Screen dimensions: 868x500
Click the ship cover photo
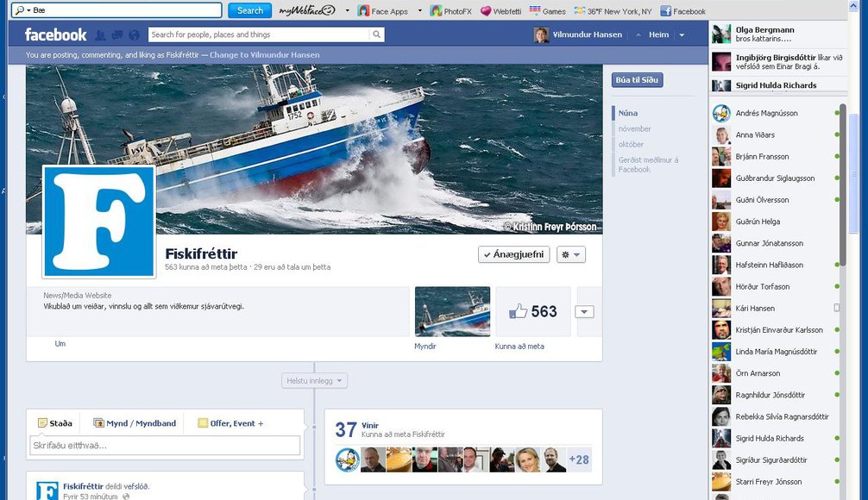314,149
